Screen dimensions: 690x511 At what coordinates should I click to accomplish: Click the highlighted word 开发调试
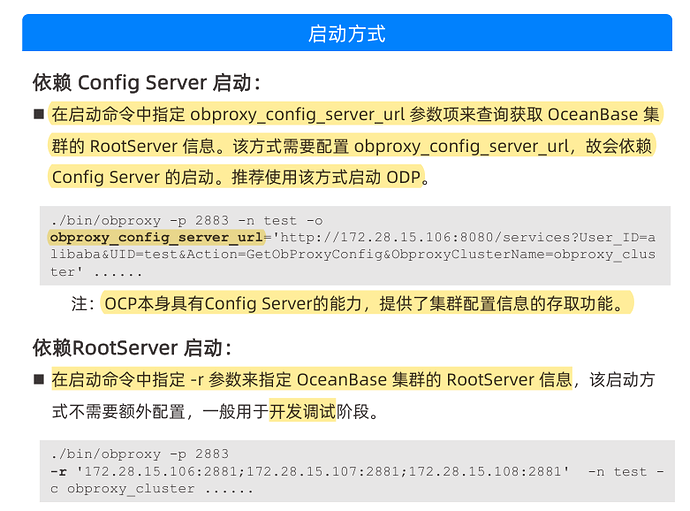pyautogui.click(x=302, y=411)
